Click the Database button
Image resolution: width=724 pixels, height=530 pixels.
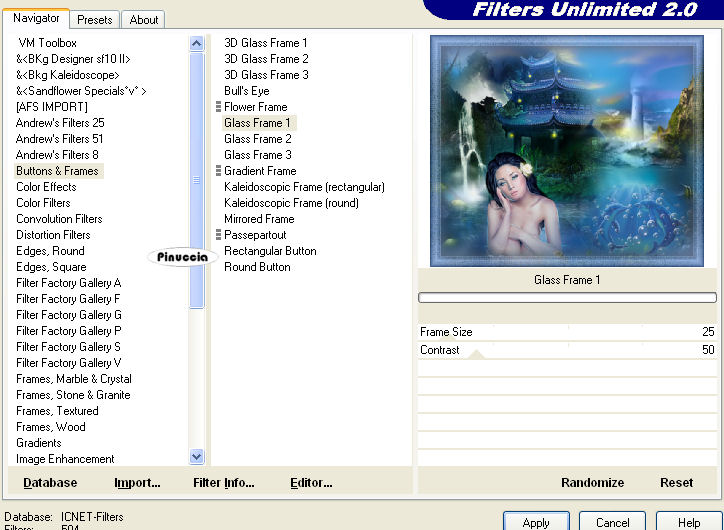click(50, 482)
